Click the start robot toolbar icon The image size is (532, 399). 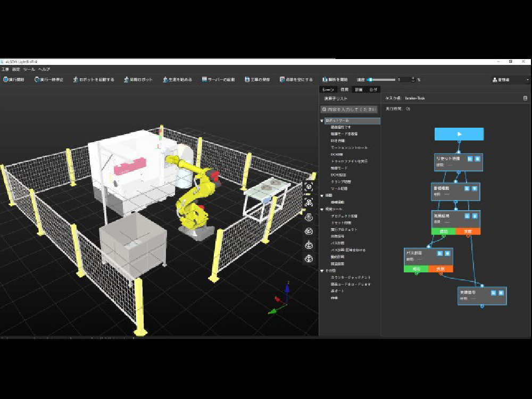[76, 80]
